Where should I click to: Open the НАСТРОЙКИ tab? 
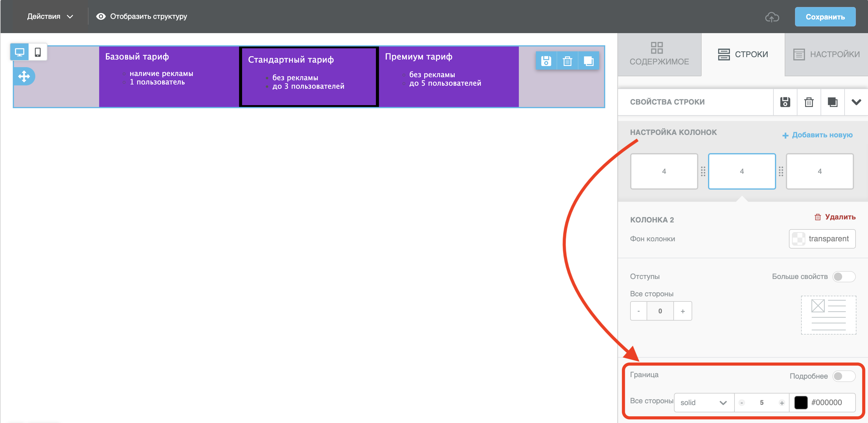[x=827, y=54]
